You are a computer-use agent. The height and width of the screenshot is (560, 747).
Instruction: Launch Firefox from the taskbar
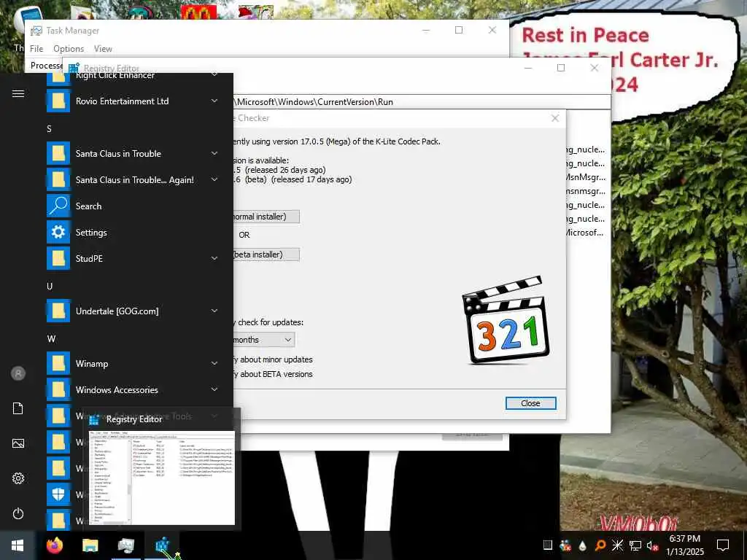55,545
